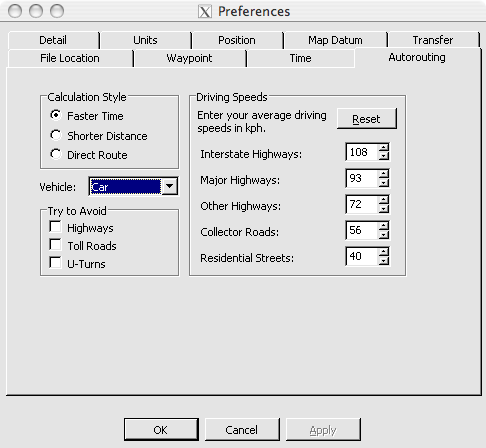Select the Faster Time radio button
This screenshot has height=448, width=486.
point(56,115)
